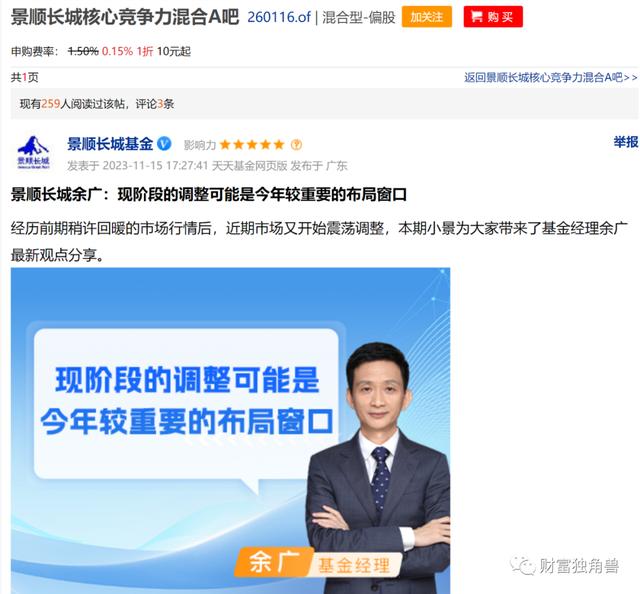The height and width of the screenshot is (594, 640).
Task: Open the 景顺长城基金 author profile
Action: point(110,144)
